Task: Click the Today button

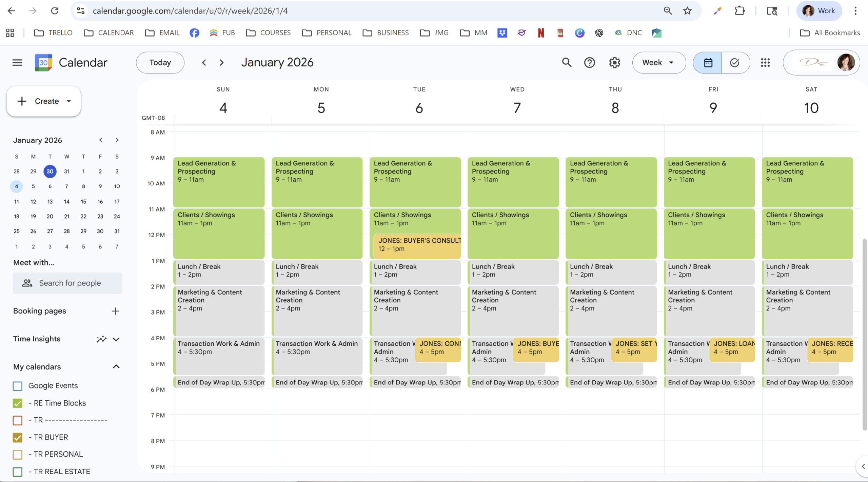Action: pos(160,63)
